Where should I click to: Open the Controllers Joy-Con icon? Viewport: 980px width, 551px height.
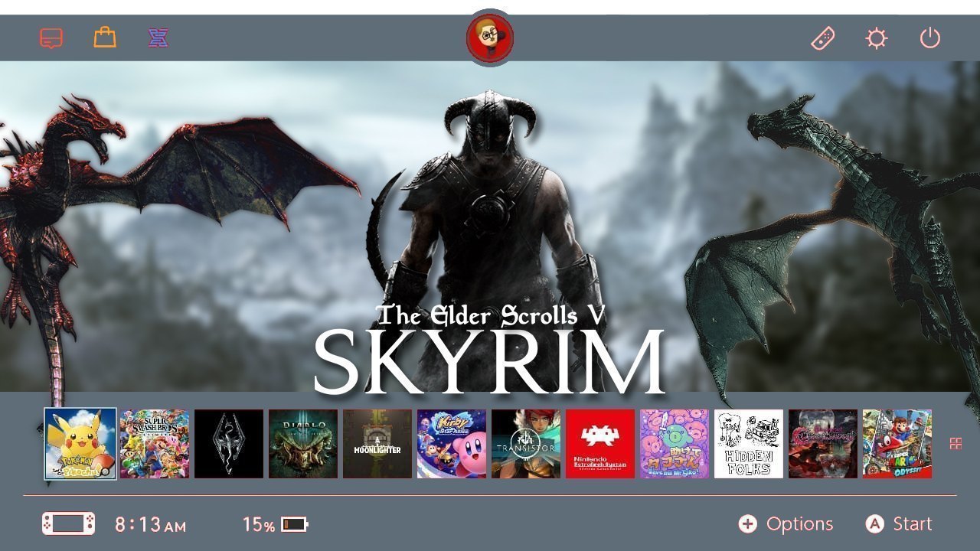823,37
